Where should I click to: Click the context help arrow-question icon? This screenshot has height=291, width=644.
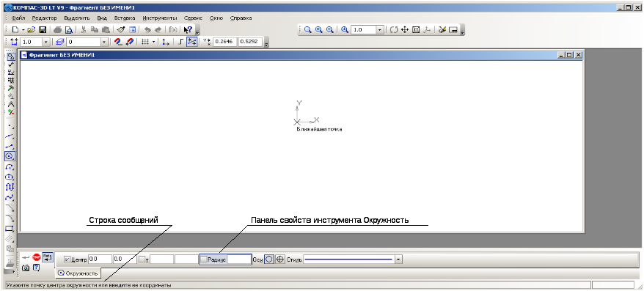[188, 30]
